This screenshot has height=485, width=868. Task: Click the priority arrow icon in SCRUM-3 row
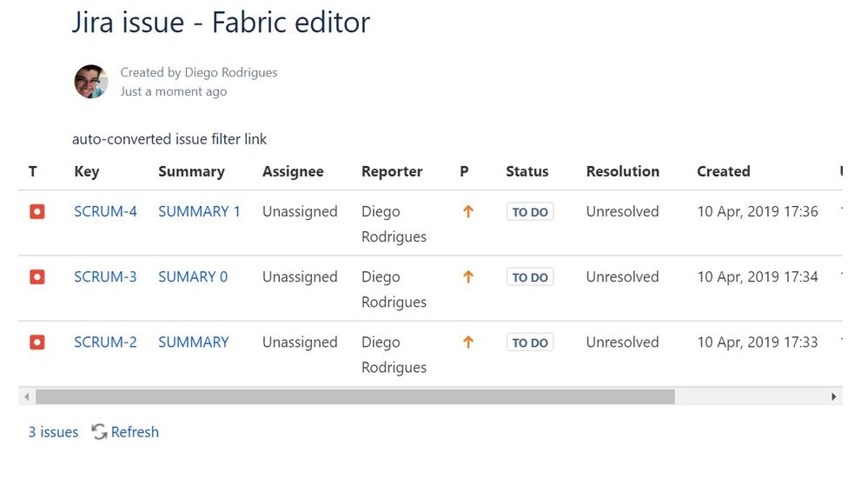[468, 276]
